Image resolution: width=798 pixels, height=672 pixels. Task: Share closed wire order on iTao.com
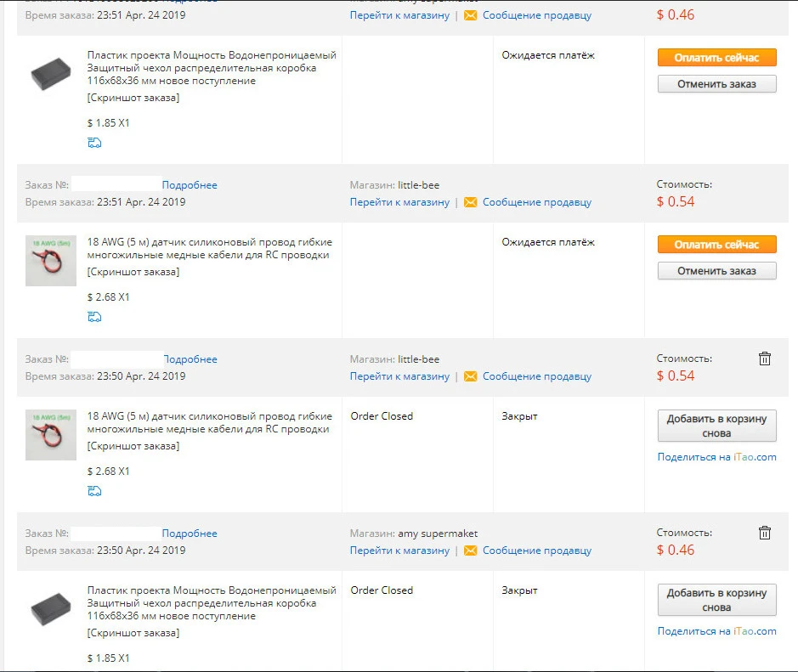pos(716,457)
